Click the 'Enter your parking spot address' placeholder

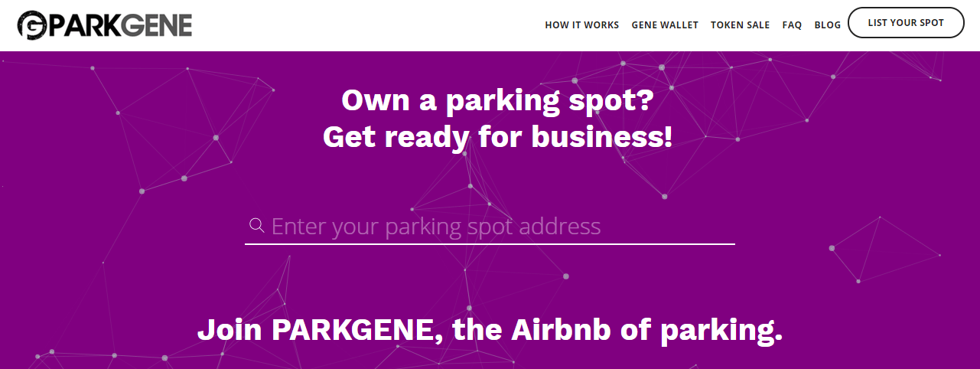[436, 227]
